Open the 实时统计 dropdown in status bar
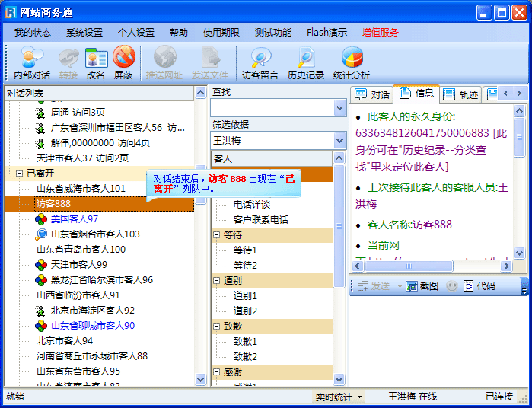This screenshot has height=408, width=532. point(339,397)
